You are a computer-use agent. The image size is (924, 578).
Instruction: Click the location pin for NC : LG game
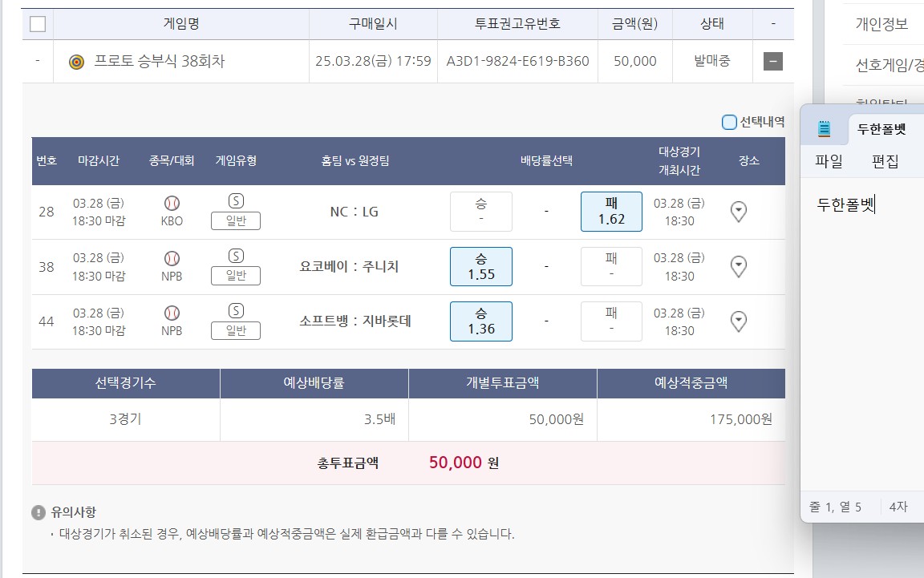739,212
